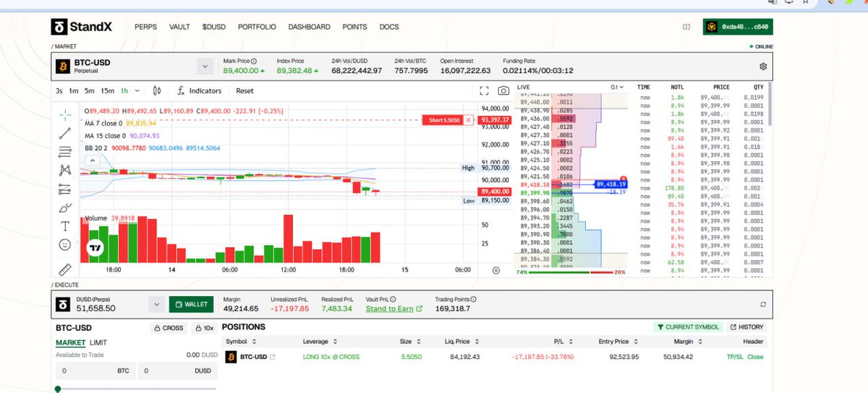Image resolution: width=868 pixels, height=393 pixels.
Task: Toggle the CURRENT SYMBOL filter
Action: (x=688, y=327)
